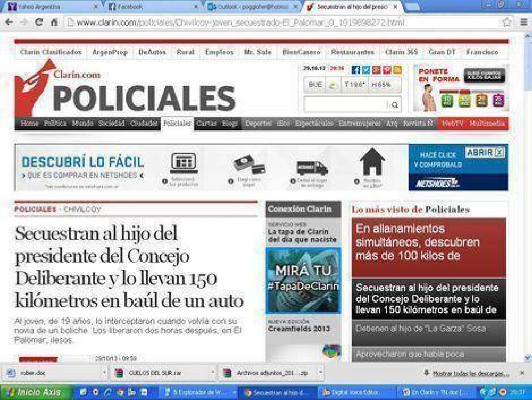Open the Archivos adjuntos zip download
This screenshot has width=532, height=400.
[268, 373]
